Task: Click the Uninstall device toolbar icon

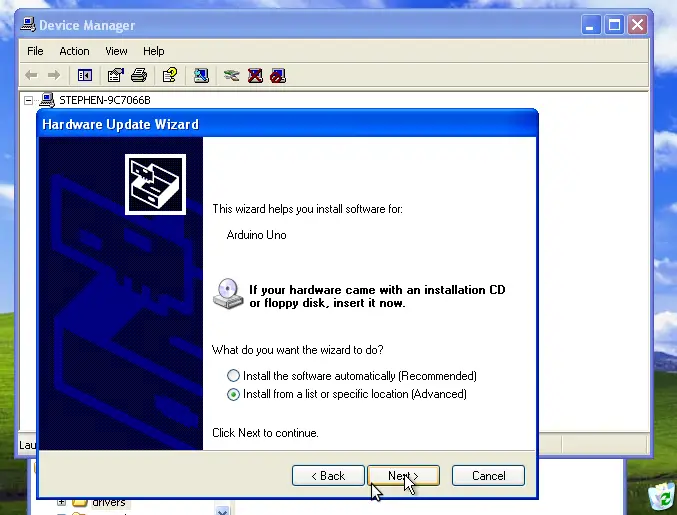Action: [255, 76]
